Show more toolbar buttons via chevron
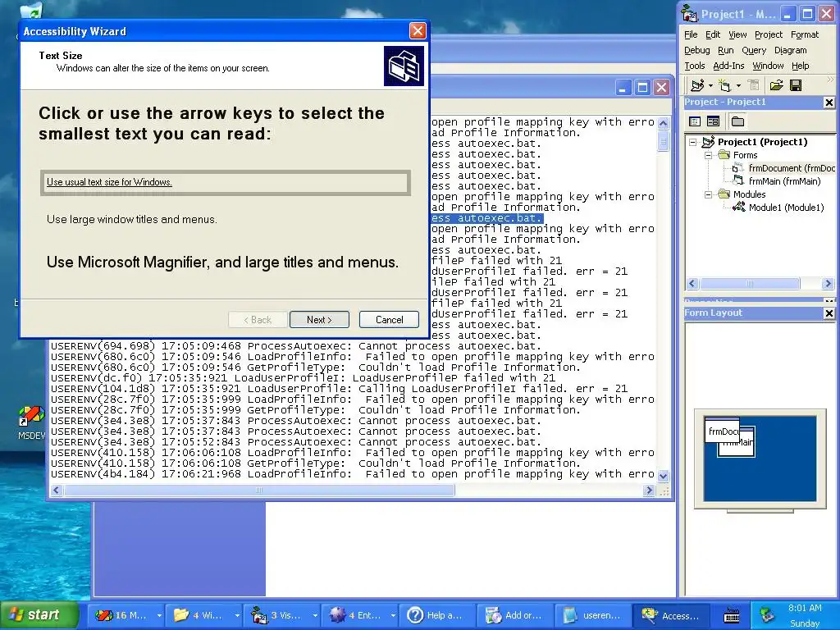Image resolution: width=840 pixels, height=630 pixels. 830,80
